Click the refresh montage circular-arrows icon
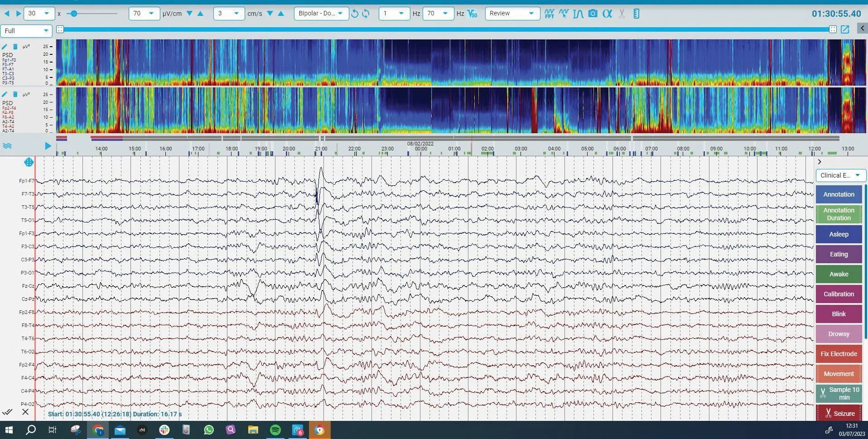 (x=366, y=14)
